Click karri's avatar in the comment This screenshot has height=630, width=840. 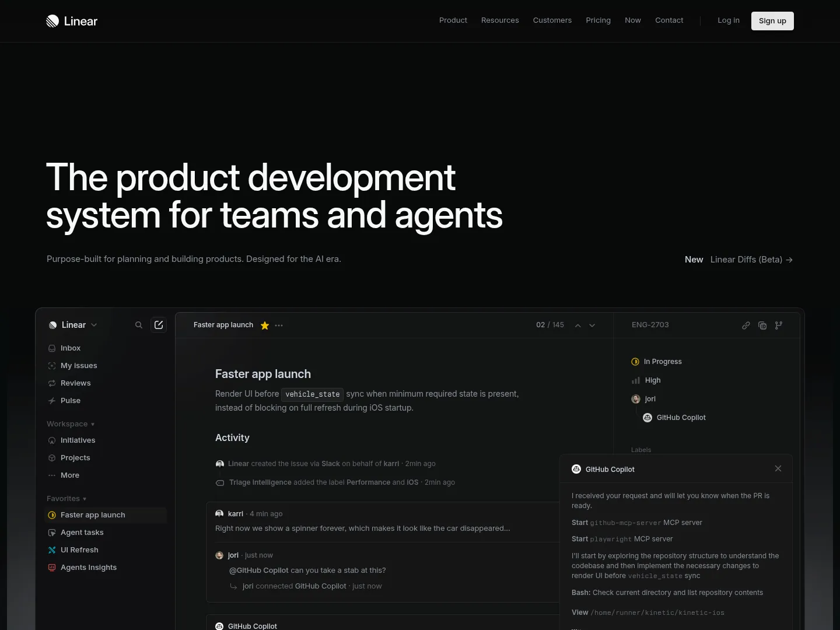pyautogui.click(x=219, y=514)
